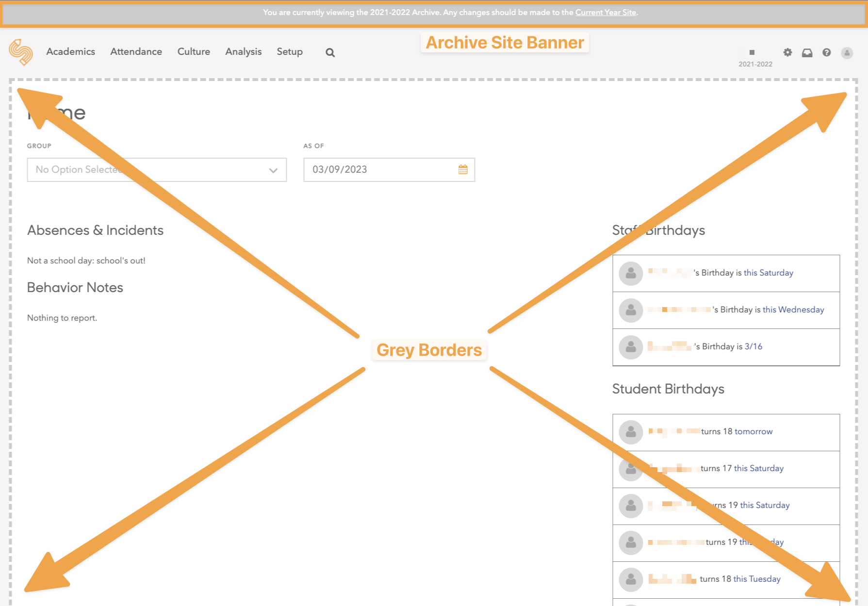This screenshot has height=606, width=868.
Task: Click the 2021-2022 school year selector icon
Action: [x=752, y=52]
